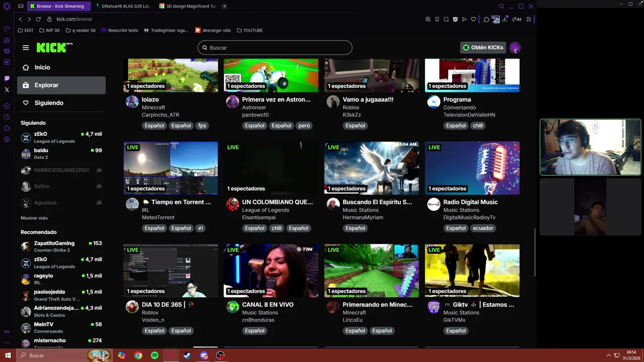Open the YOUTUBE bookmarks folder
Viewport: 644px width, 362px height.
click(250, 30)
